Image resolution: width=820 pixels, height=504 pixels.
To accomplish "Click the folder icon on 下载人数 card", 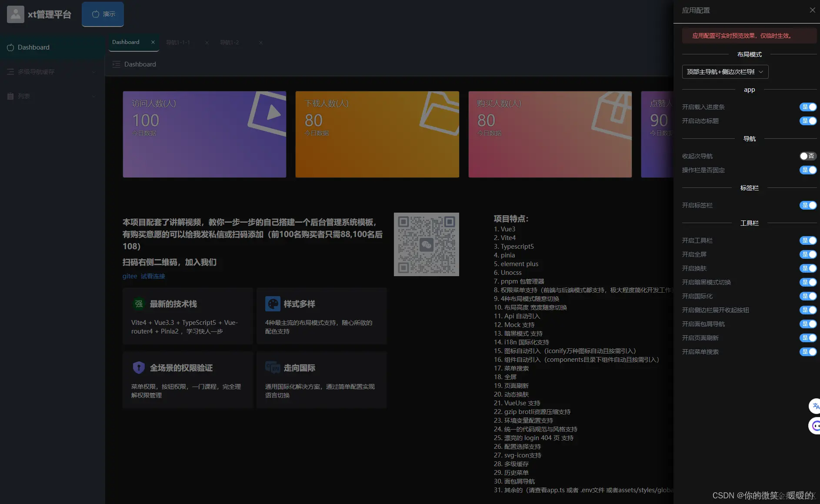I will (440, 113).
